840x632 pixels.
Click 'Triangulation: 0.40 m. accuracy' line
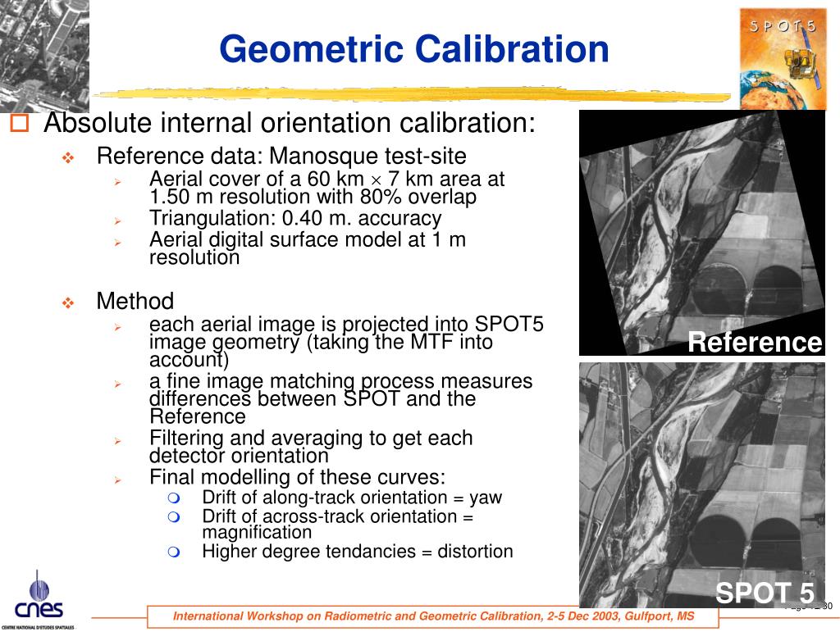[x=295, y=218]
